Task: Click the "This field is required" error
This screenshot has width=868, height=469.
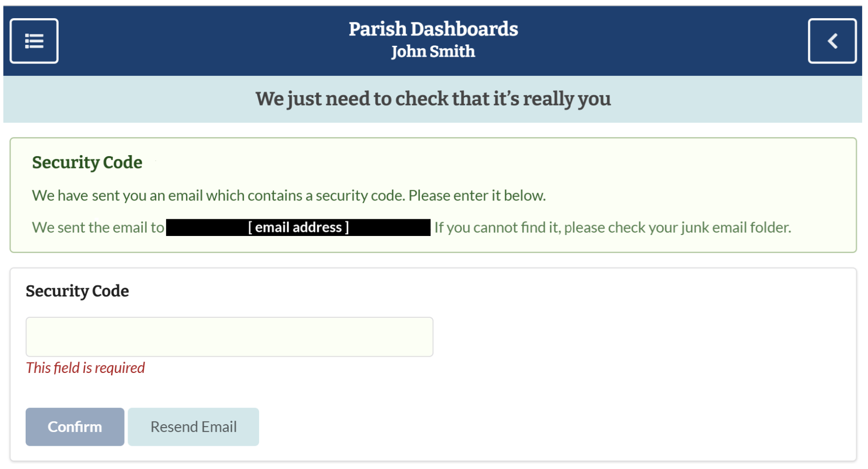Action: [85, 368]
